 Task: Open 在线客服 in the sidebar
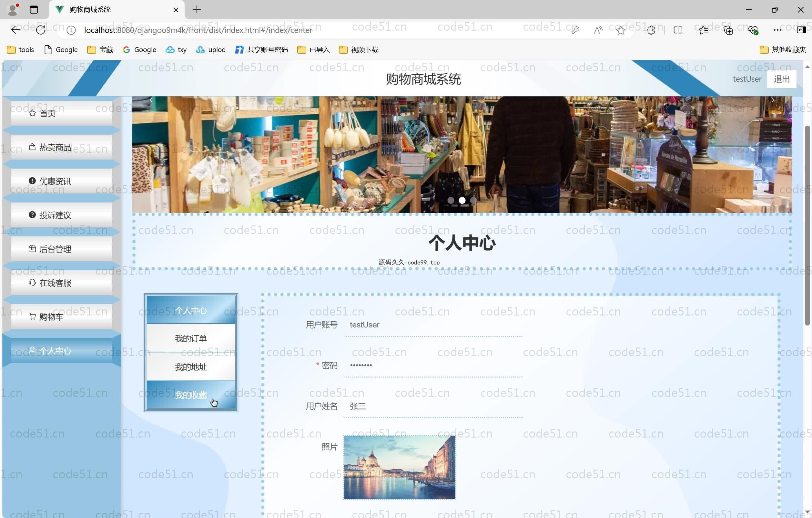(61, 283)
